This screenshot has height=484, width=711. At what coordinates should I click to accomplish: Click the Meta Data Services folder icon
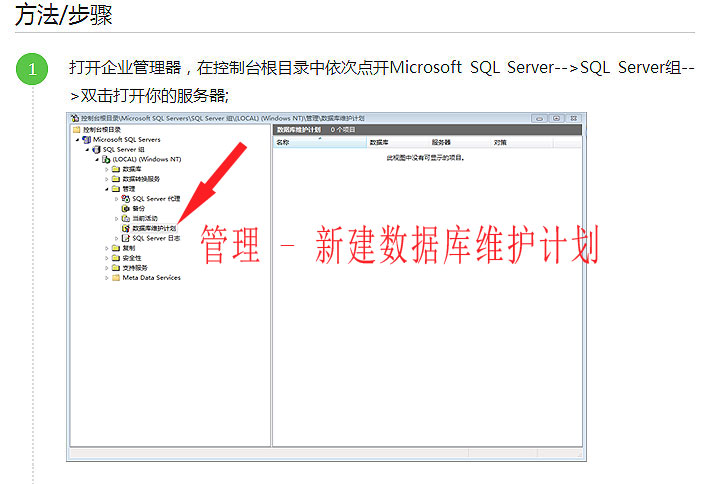116,278
